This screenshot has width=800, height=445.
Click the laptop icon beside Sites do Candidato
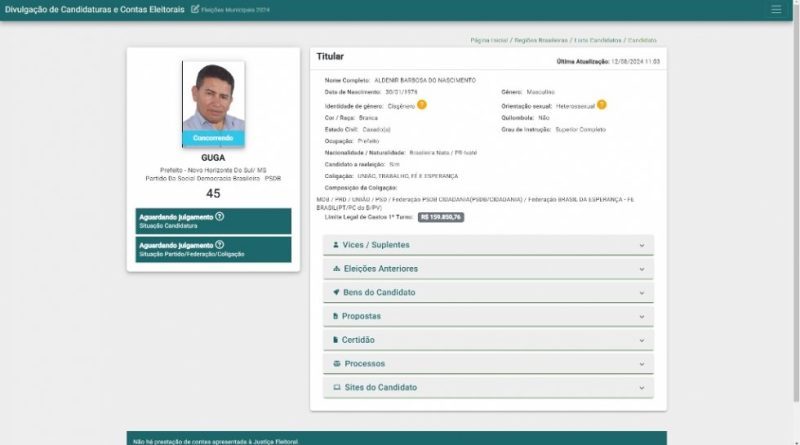pos(336,387)
